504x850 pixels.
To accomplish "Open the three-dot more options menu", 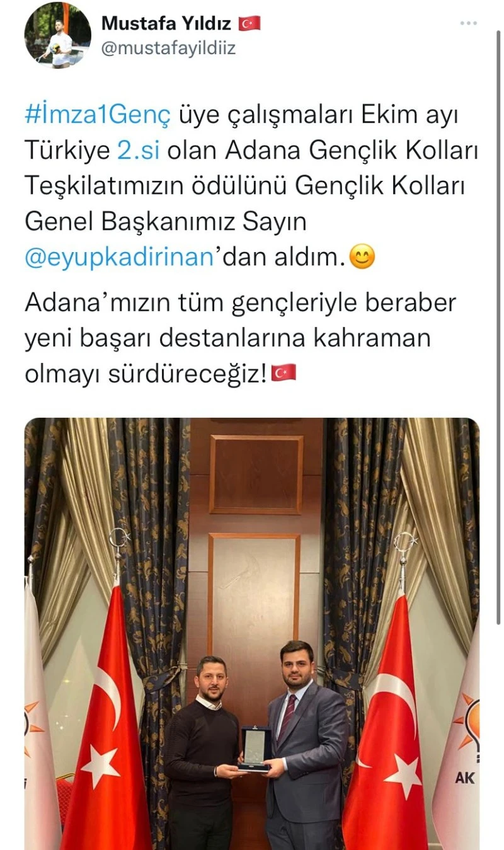I will [x=468, y=23].
